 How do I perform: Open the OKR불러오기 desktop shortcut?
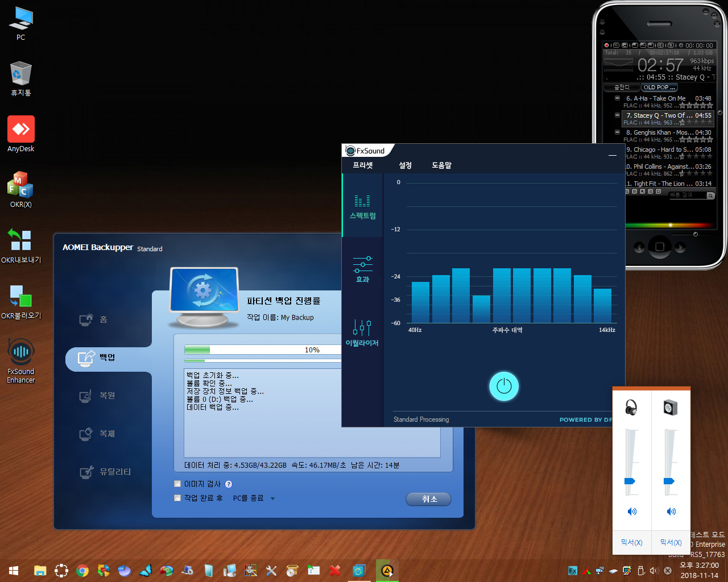(21, 301)
